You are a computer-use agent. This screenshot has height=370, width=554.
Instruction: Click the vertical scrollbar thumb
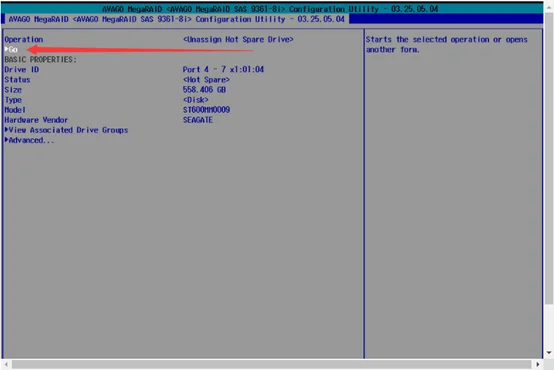[549, 158]
